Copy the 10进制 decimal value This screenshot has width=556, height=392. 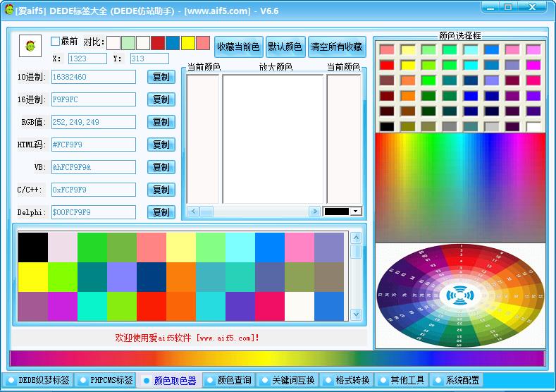coord(161,77)
